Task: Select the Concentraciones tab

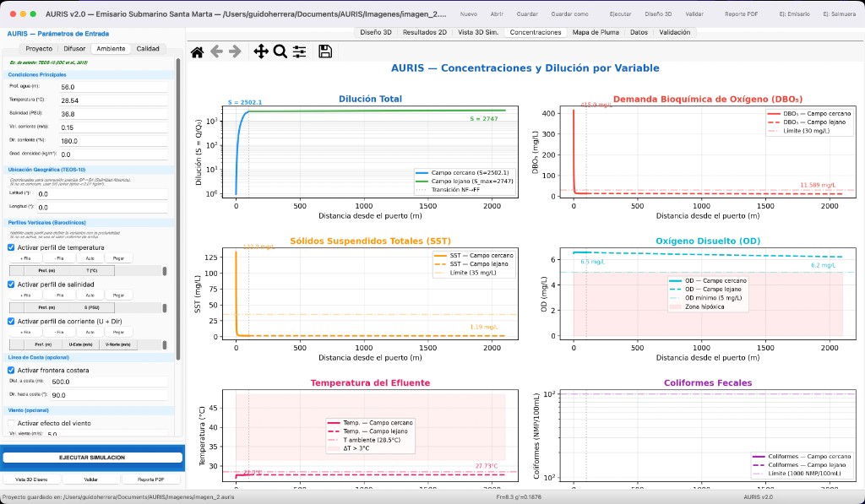Action: (536, 33)
